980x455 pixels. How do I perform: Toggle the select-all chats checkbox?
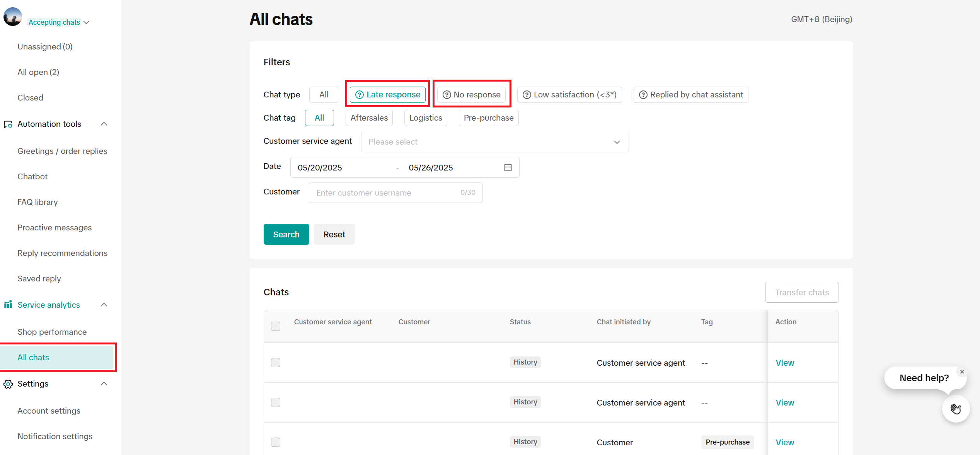click(276, 326)
